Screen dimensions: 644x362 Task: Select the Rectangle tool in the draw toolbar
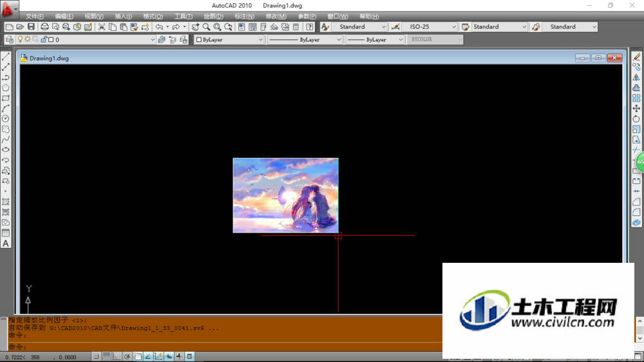coord(6,98)
